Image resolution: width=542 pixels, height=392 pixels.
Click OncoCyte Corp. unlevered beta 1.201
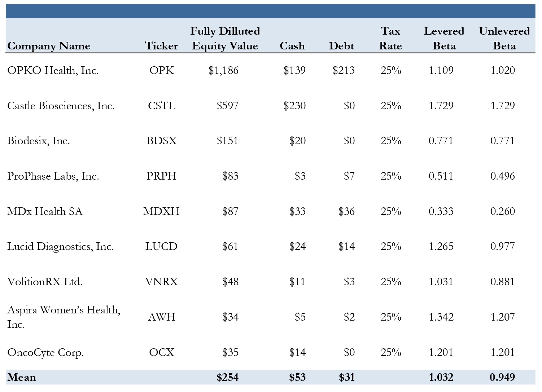pos(502,352)
